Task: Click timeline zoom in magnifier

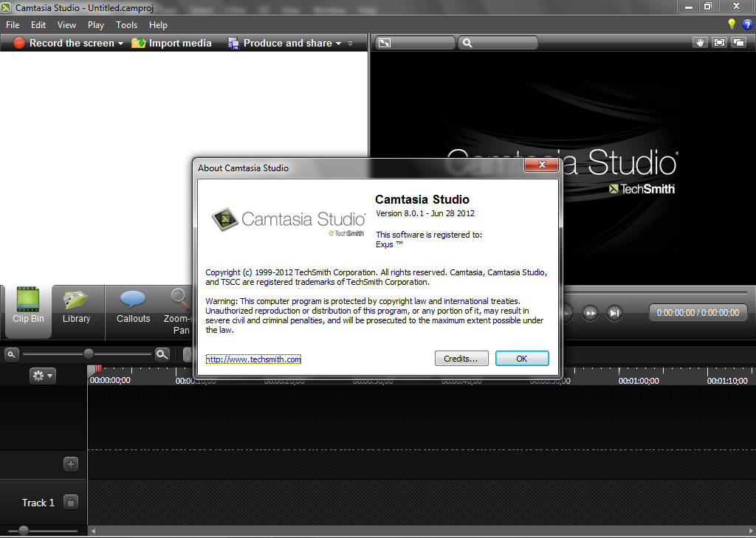Action: tap(162, 355)
